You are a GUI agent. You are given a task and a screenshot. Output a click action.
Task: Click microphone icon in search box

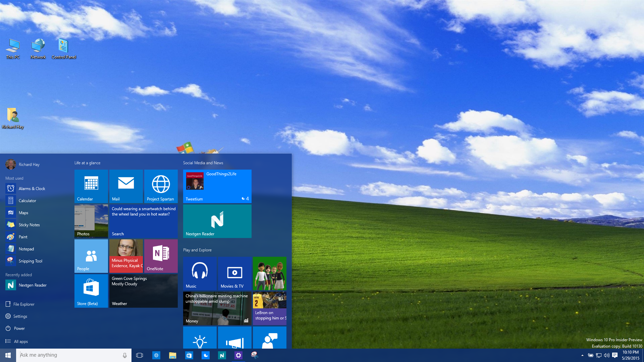pos(125,355)
